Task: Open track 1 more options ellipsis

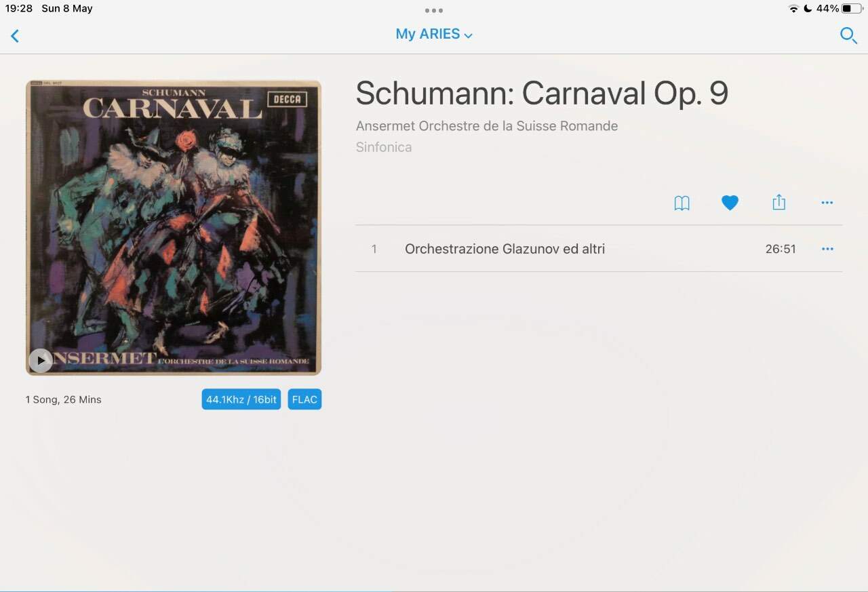Action: tap(827, 249)
